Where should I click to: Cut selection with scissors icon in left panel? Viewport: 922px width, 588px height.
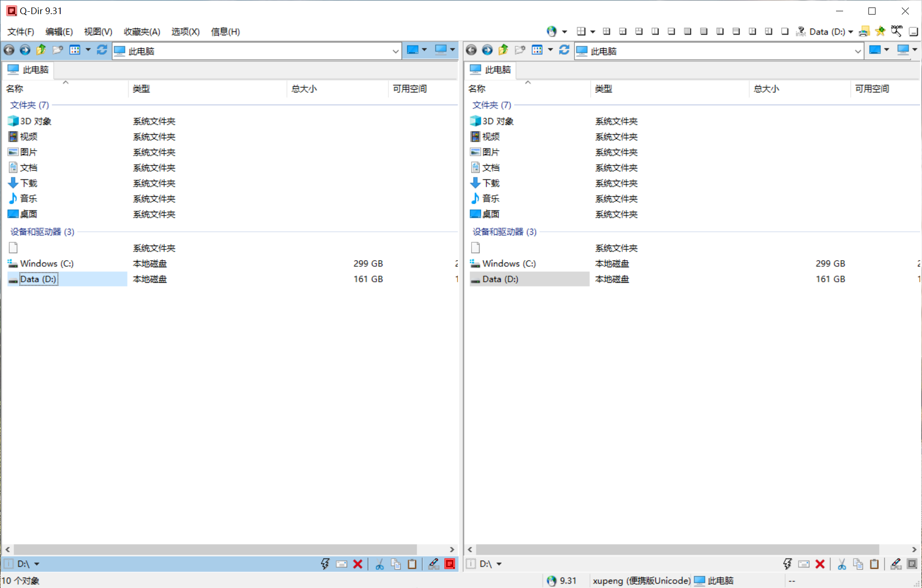[380, 564]
